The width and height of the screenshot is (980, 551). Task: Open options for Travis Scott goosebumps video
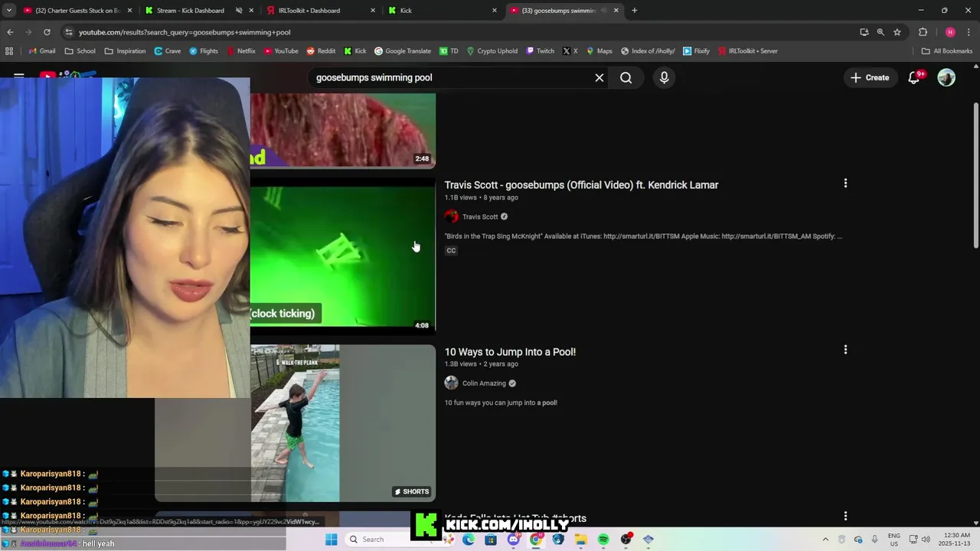(845, 184)
